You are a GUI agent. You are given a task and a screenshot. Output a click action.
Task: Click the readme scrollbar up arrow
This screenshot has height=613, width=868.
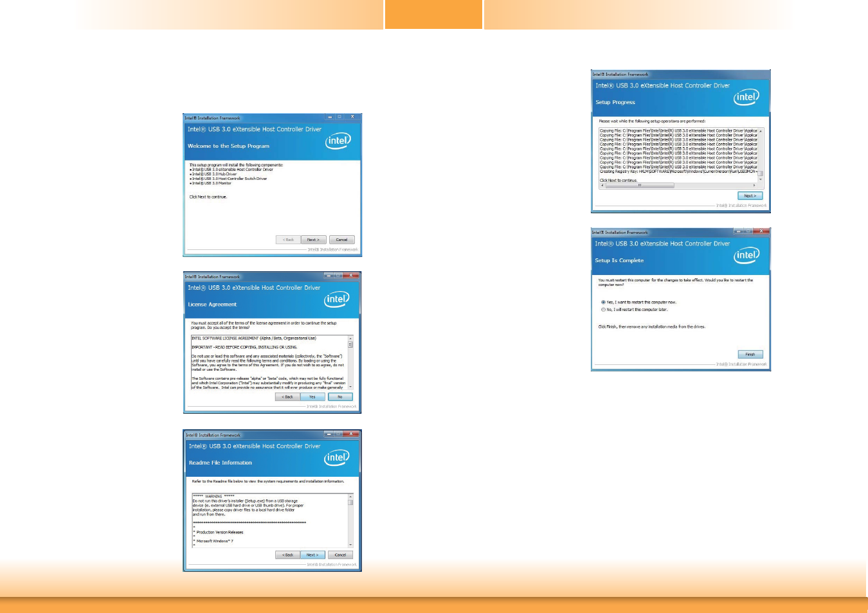350,496
